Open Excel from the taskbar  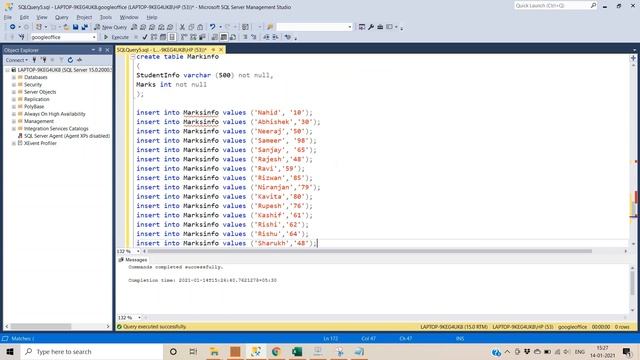click(297, 351)
